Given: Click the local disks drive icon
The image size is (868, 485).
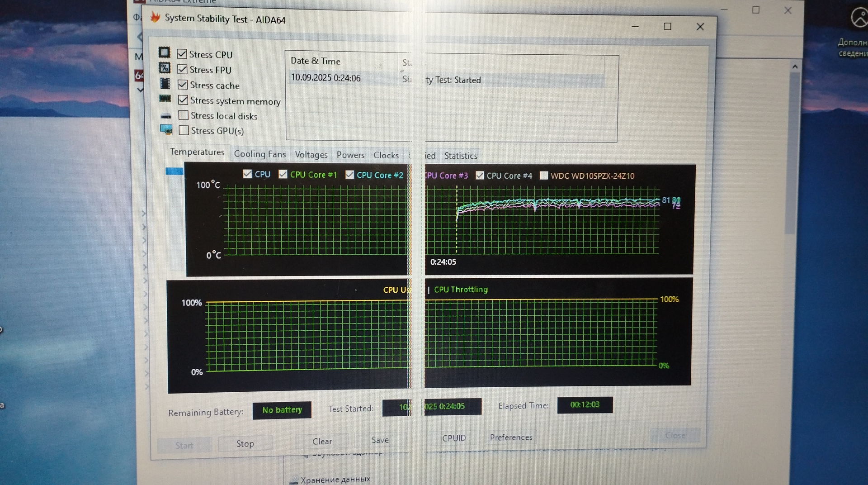Looking at the screenshot, I should click(x=166, y=116).
